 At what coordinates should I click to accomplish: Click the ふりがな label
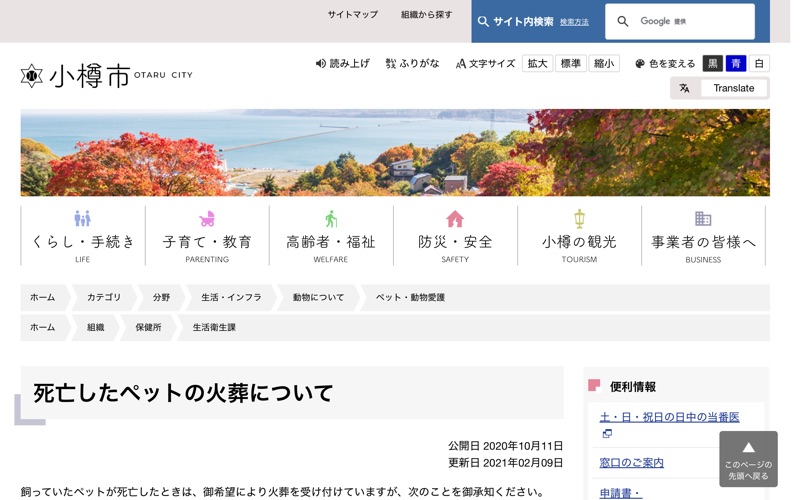coord(419,63)
